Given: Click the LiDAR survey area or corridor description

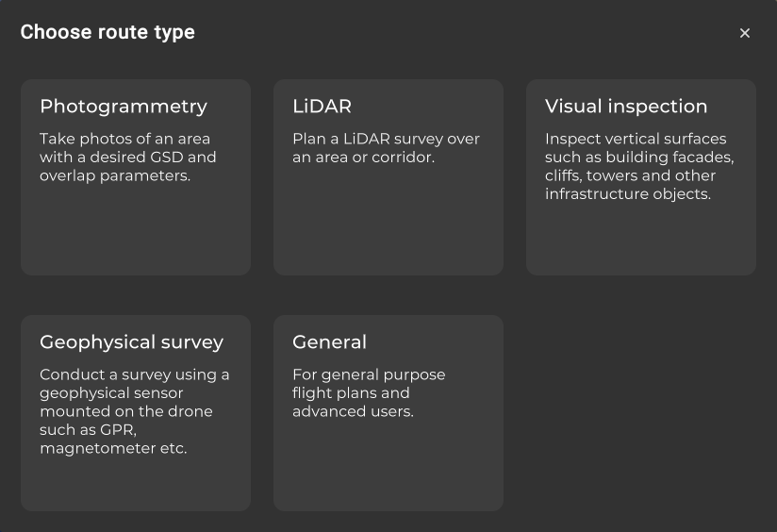Looking at the screenshot, I should coord(386,148).
